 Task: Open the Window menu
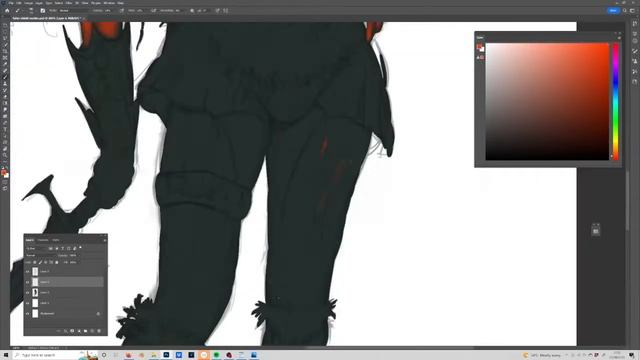[x=109, y=3]
